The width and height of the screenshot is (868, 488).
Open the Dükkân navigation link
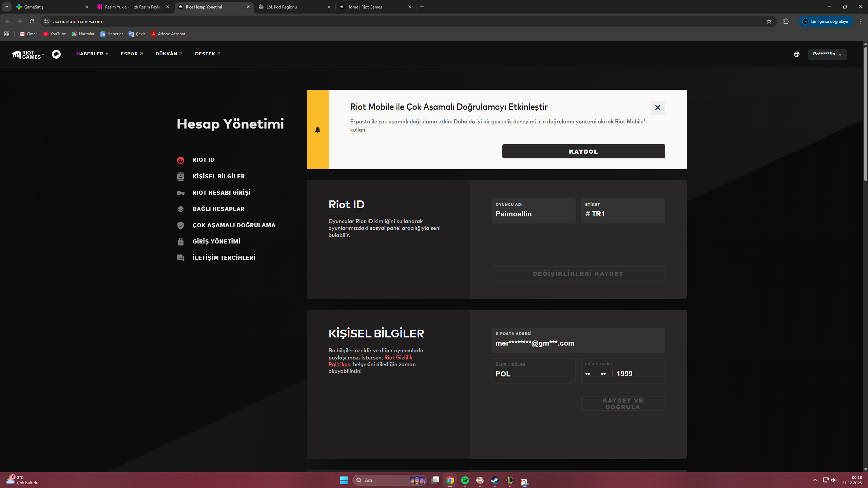169,54
